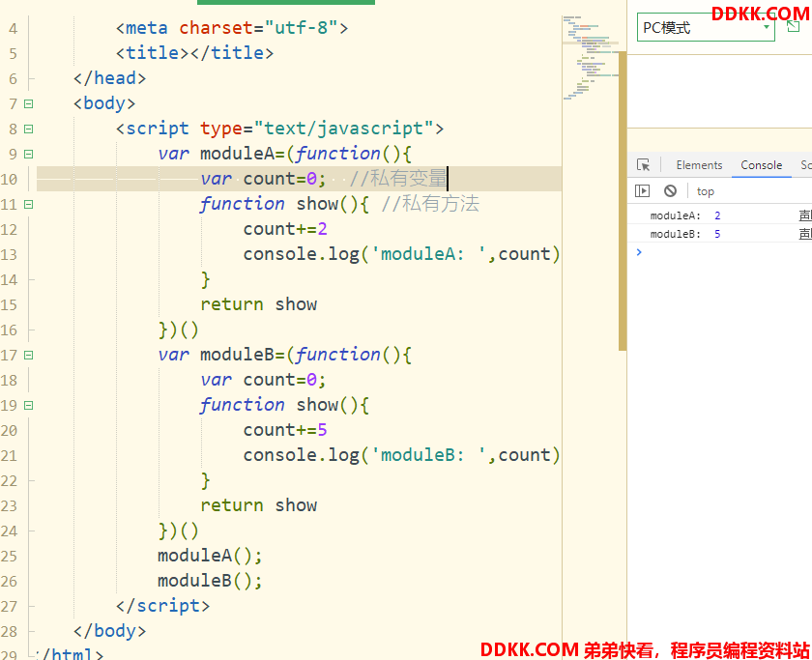Click the 'moduleA();' call on line 25
812x660 pixels.
(210, 556)
